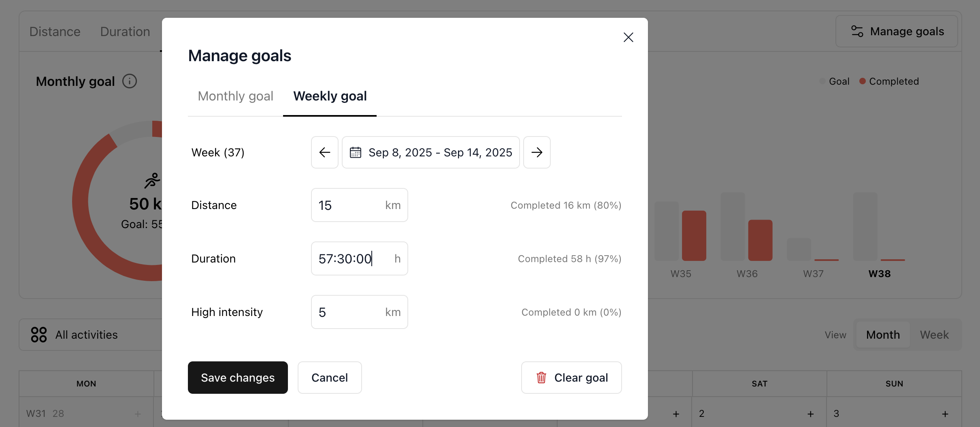Close the Manage goals dialog
Image resolution: width=980 pixels, height=427 pixels.
[x=628, y=37]
